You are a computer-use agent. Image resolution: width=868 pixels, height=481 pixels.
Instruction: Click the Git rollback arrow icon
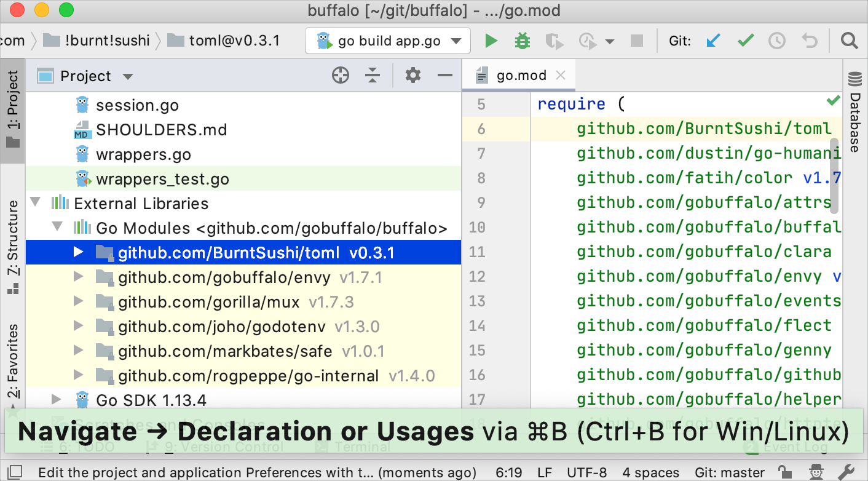point(808,40)
